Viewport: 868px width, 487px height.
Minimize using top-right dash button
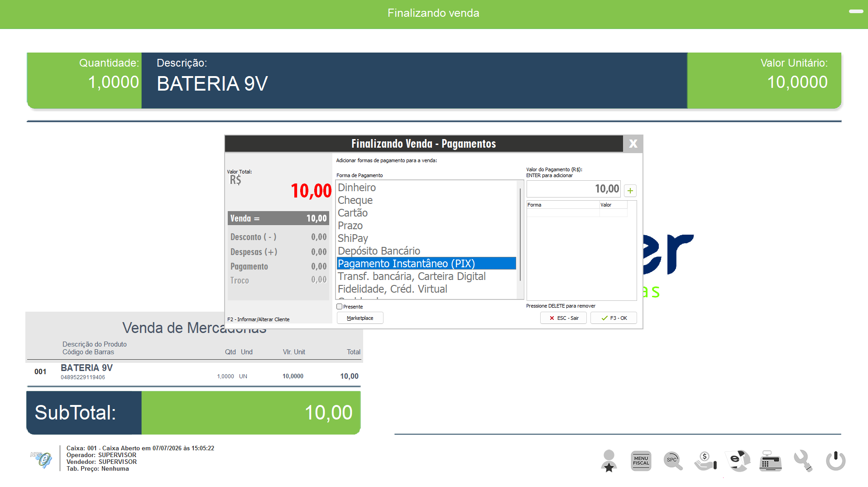tap(856, 11)
